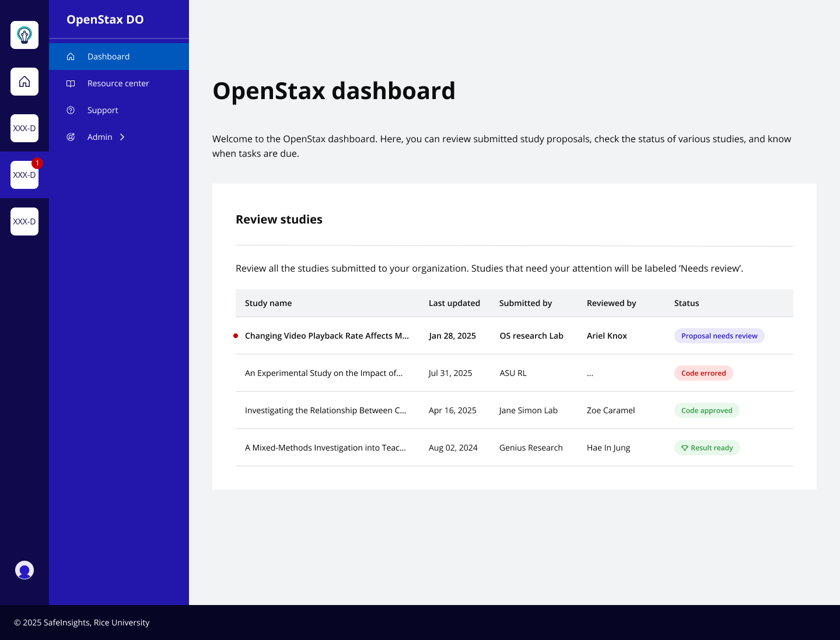Open the OpenStax lightbulb app icon
The width and height of the screenshot is (840, 640).
coord(24,35)
